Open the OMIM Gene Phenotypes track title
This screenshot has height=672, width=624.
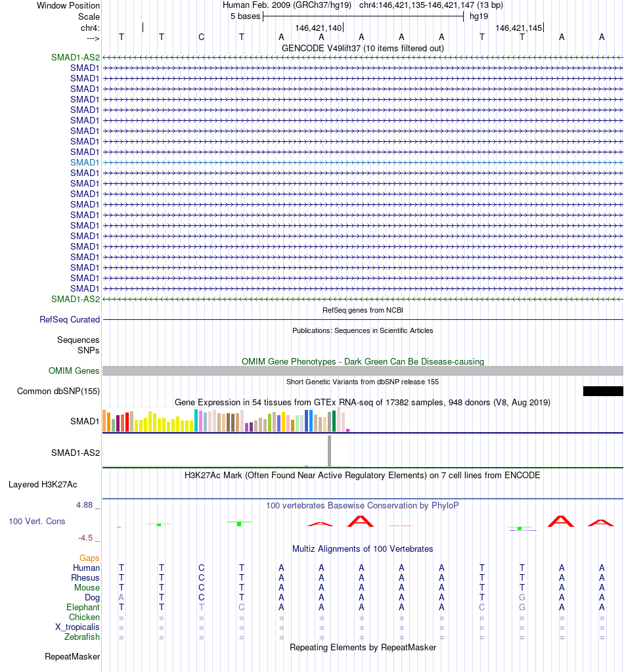point(363,361)
